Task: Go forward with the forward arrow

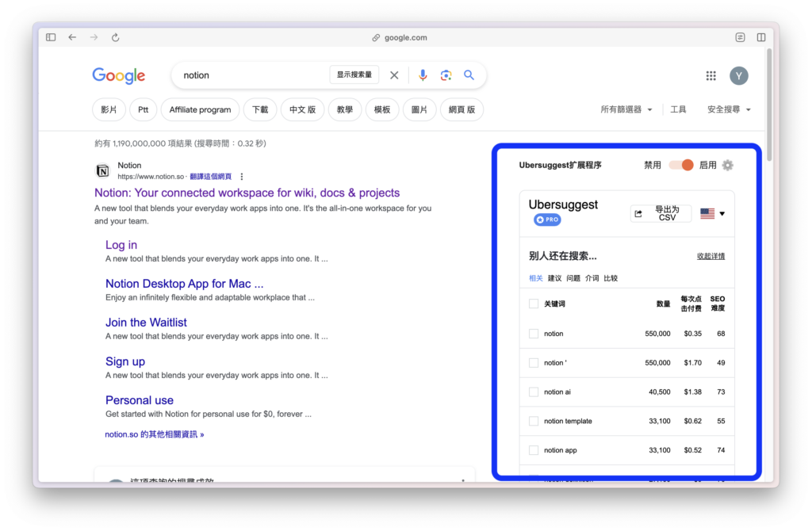Action: click(94, 37)
